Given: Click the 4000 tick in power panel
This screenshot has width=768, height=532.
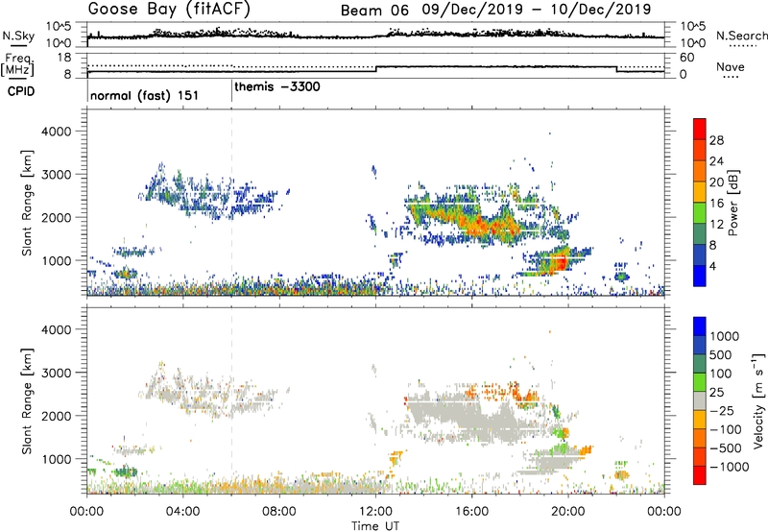Looking at the screenshot, I should point(57,132).
